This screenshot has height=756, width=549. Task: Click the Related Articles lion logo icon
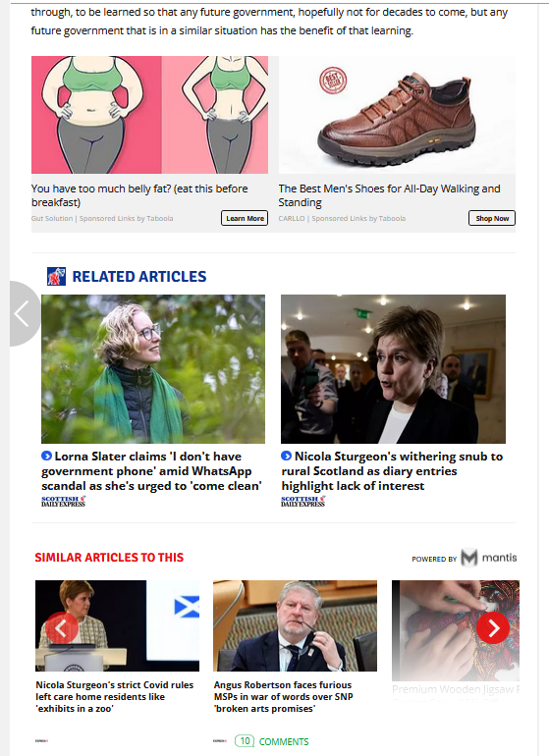(x=56, y=276)
